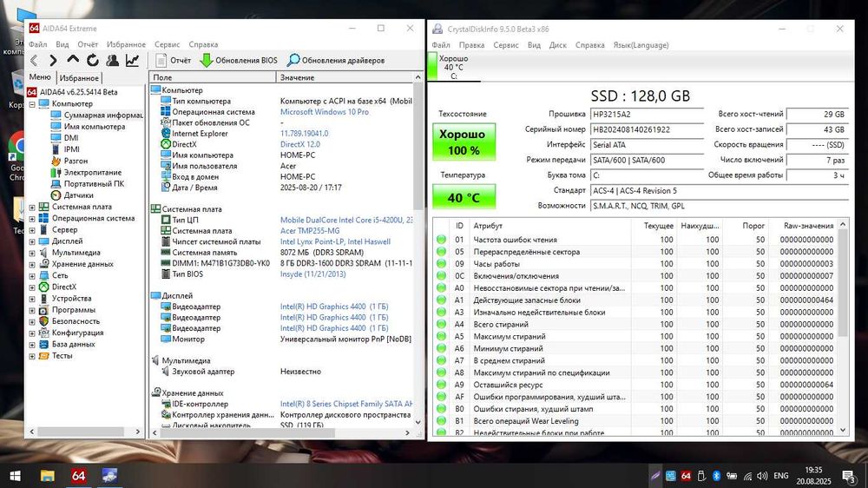The height and width of the screenshot is (488, 868).
Task: Expand the Системная плата tree node
Action: pos(32,208)
